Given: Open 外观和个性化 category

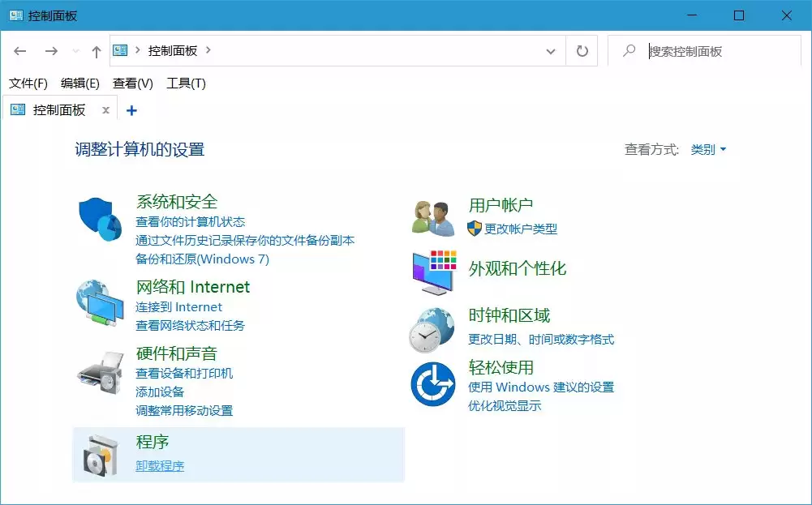Looking at the screenshot, I should point(518,268).
